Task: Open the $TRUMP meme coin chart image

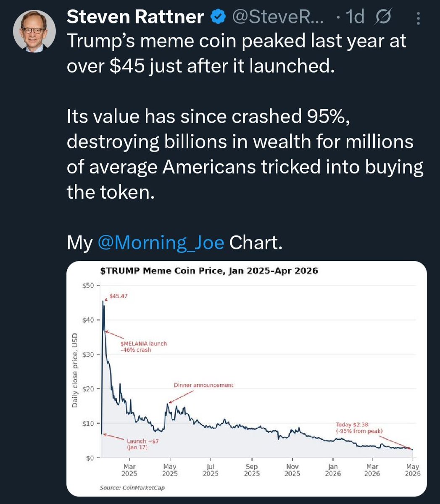Action: coord(247,379)
